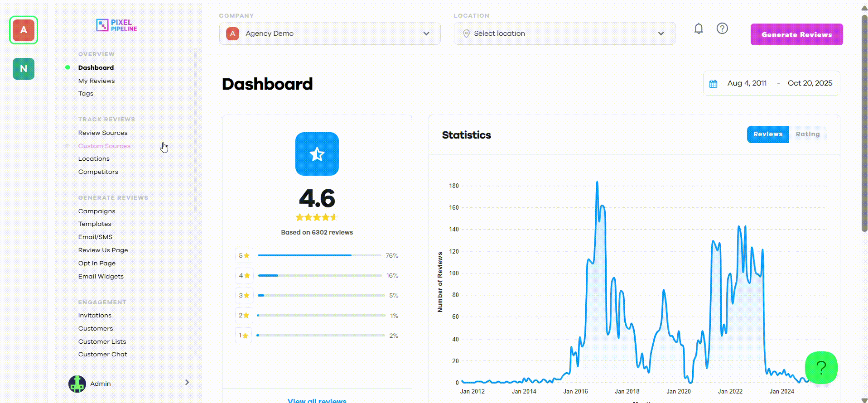Open the notifications bell icon
The width and height of the screenshot is (868, 403).
(699, 29)
